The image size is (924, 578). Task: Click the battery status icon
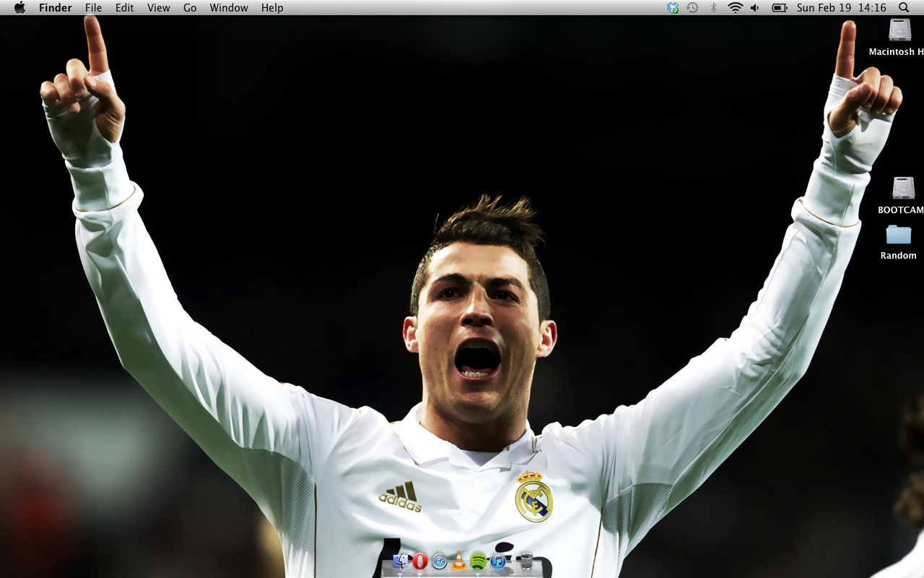point(780,8)
